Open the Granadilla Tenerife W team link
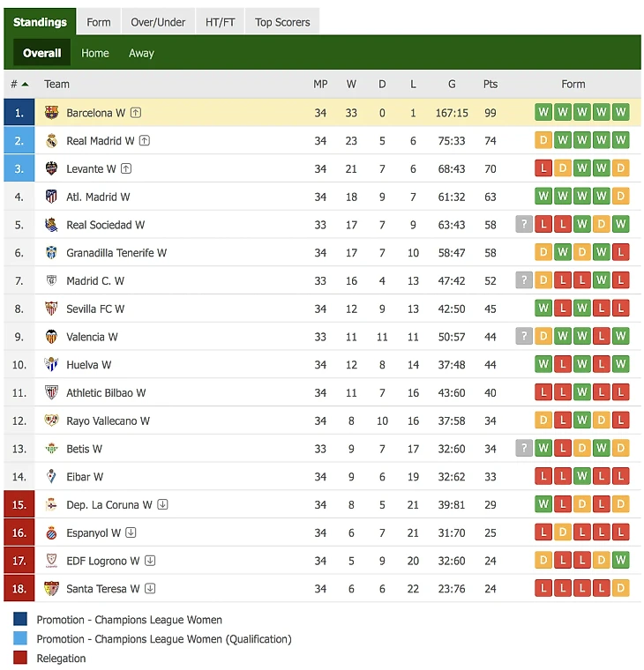The height and width of the screenshot is (670, 644). [x=116, y=253]
